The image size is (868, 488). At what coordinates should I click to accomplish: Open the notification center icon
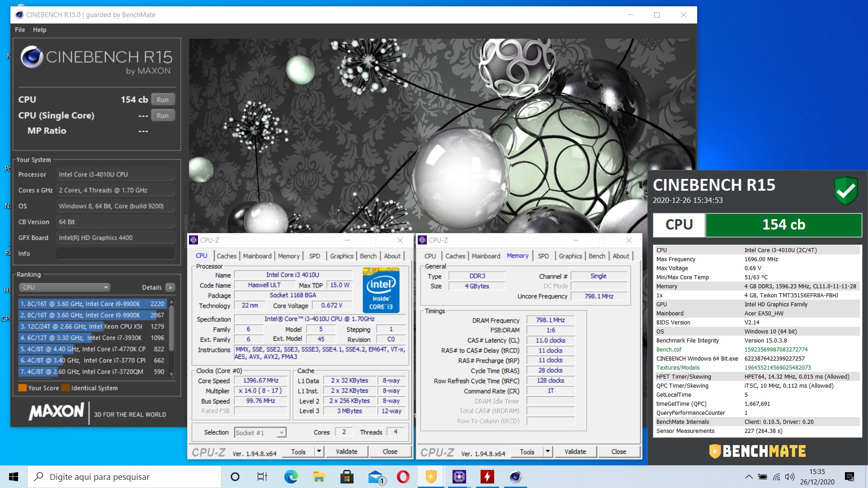(849, 477)
